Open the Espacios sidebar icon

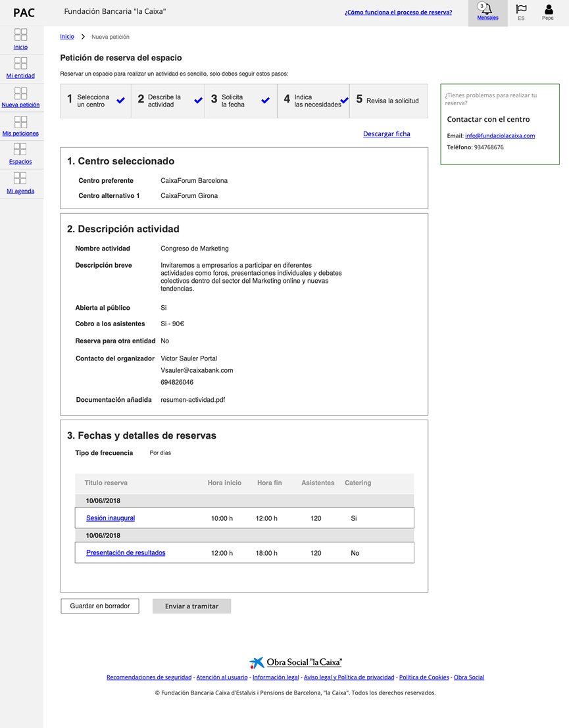click(x=20, y=156)
